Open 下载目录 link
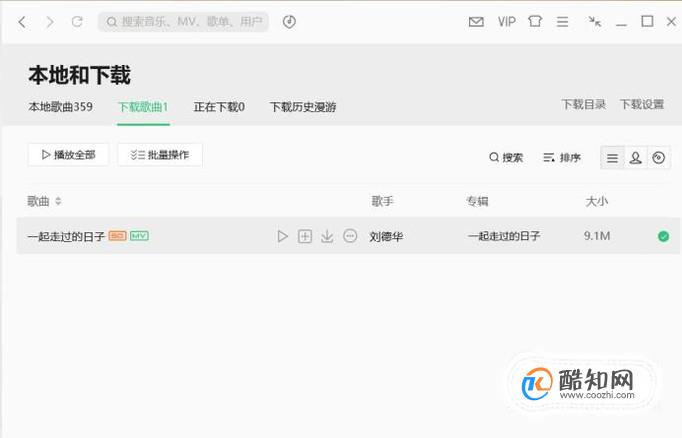682x438 pixels. tap(583, 104)
